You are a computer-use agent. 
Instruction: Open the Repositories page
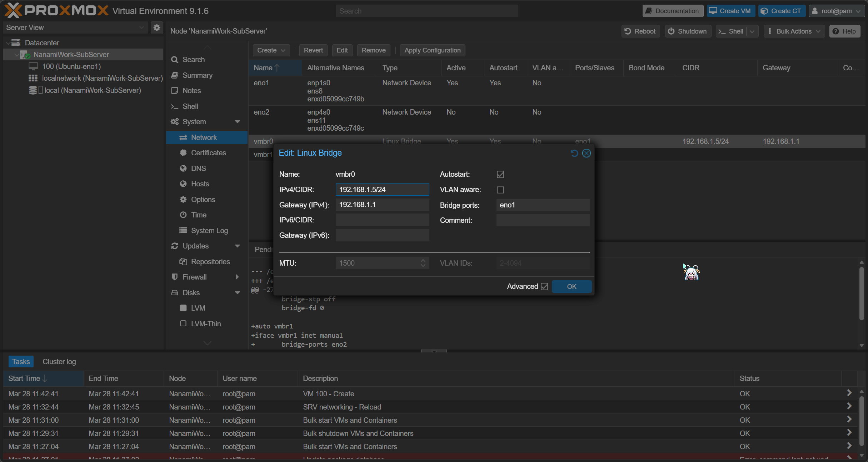tap(210, 262)
